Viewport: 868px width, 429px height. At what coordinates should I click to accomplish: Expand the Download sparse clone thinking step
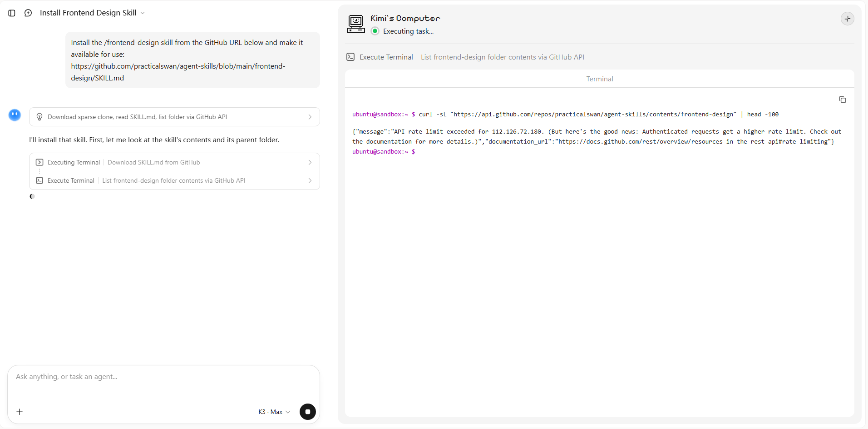tap(174, 117)
